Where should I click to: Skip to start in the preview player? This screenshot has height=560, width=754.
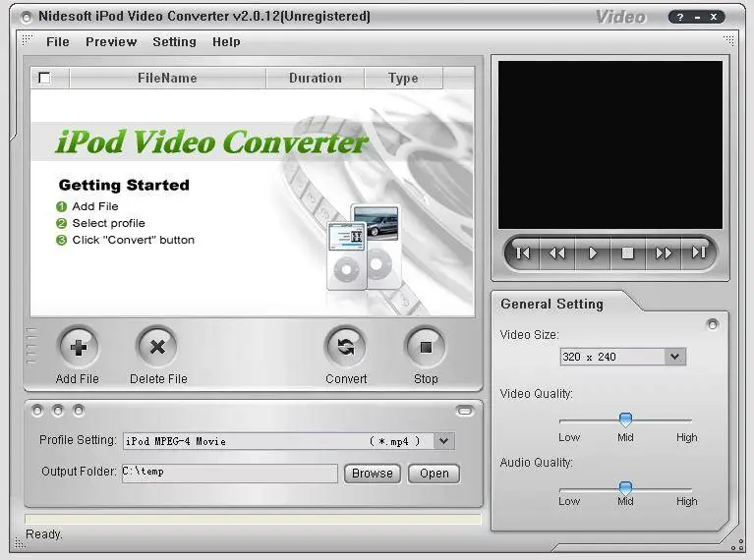point(522,252)
